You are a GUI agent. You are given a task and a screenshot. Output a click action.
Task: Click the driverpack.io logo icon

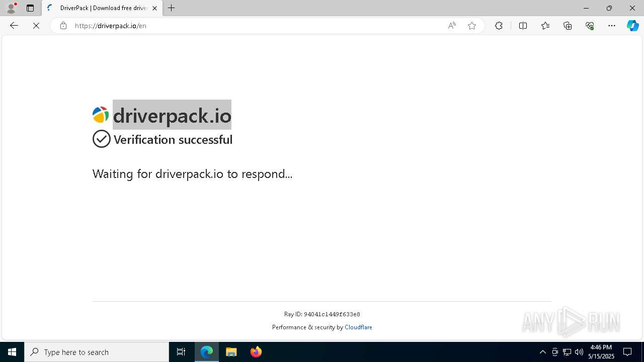tap(101, 115)
